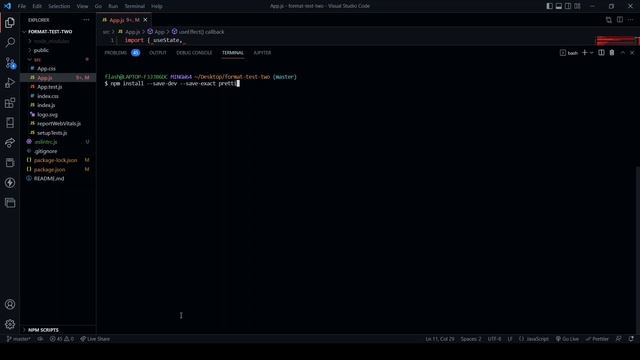Open the Help menu
Screen dimensions: 640x360
(x=157, y=6)
